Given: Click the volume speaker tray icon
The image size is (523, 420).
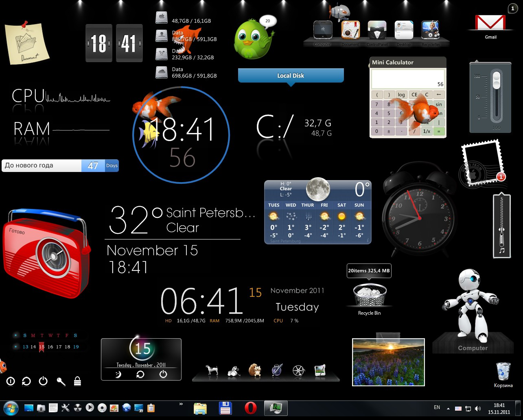Looking at the screenshot, I should pyautogui.click(x=478, y=409).
